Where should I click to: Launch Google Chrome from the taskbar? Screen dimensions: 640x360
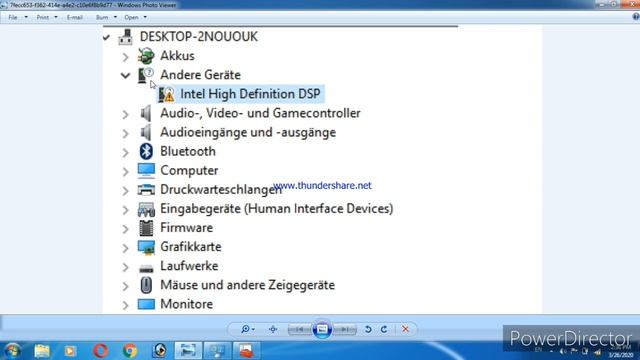pos(130,351)
